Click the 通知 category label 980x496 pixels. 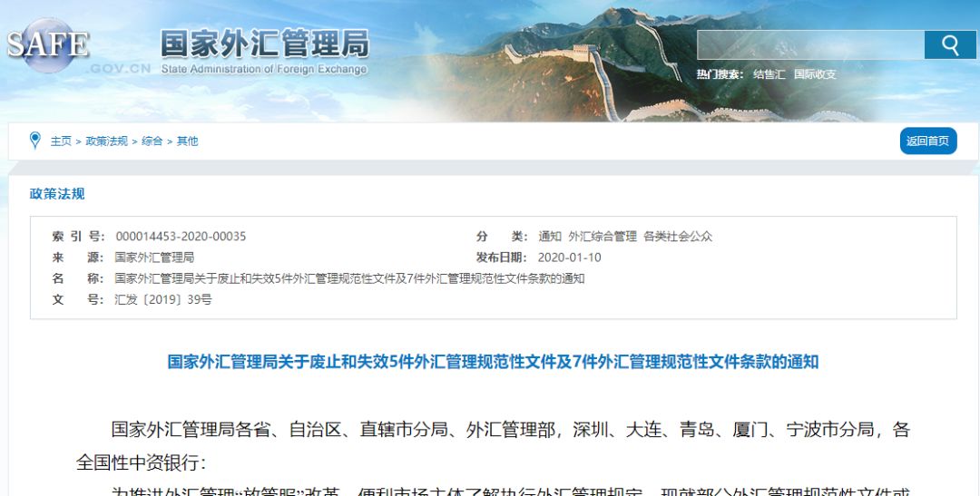(550, 236)
